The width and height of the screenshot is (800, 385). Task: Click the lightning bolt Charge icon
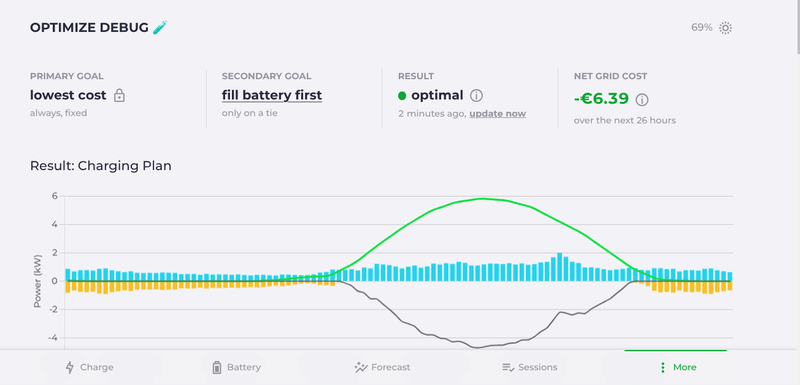(x=70, y=367)
